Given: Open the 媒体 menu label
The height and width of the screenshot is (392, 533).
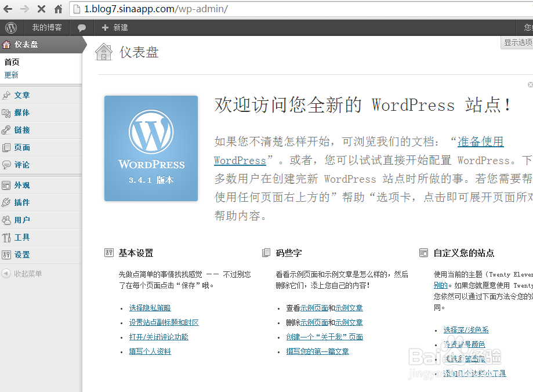Looking at the screenshot, I should point(22,112).
